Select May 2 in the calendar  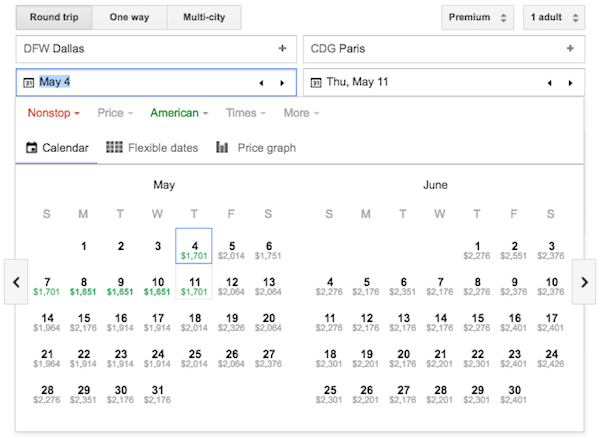coord(120,246)
